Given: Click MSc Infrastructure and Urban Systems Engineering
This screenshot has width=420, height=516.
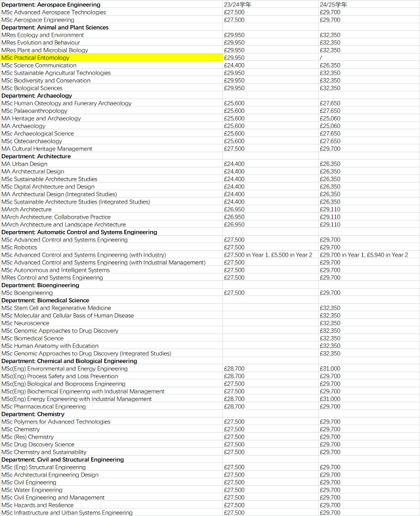Looking at the screenshot, I should [112, 512].
